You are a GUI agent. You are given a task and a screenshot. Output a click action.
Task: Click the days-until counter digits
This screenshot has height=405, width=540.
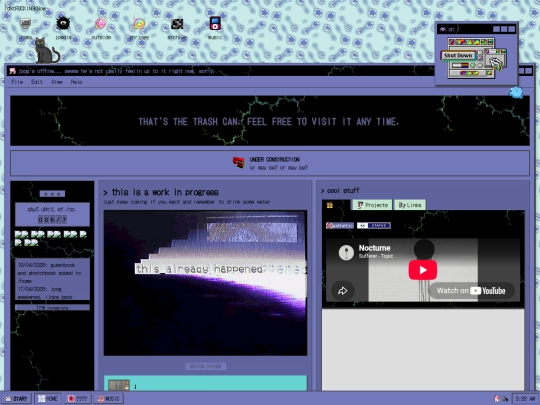[52, 219]
